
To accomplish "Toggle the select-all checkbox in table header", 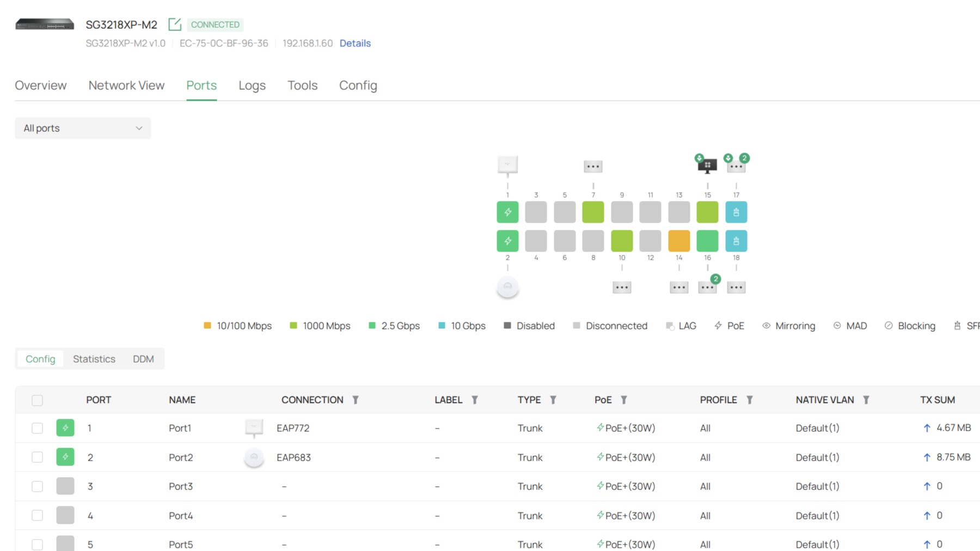I will (37, 401).
